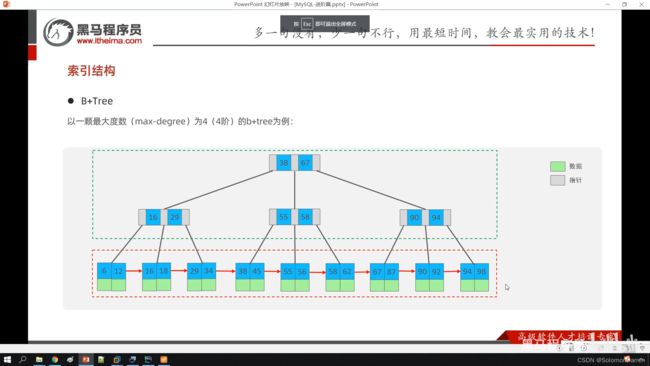Open taskbar search magnifier
The height and width of the screenshot is (366, 650).
tap(23, 359)
